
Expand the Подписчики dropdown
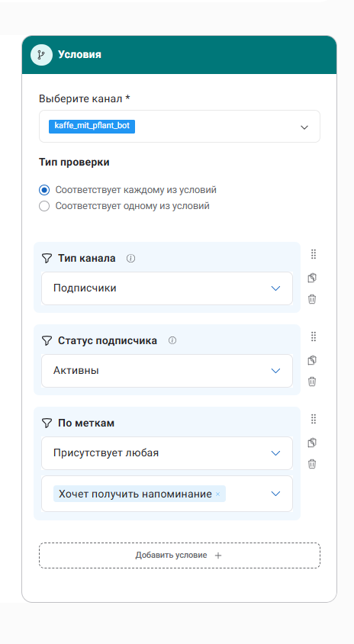tap(167, 288)
